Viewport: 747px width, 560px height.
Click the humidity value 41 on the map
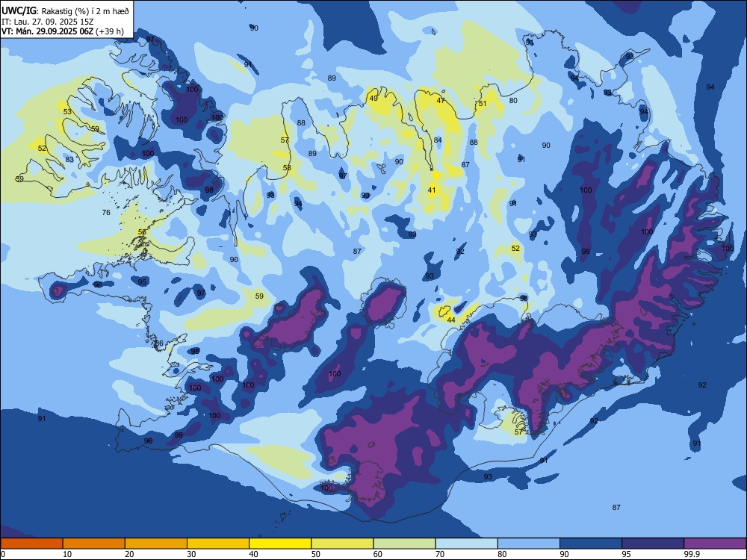432,190
